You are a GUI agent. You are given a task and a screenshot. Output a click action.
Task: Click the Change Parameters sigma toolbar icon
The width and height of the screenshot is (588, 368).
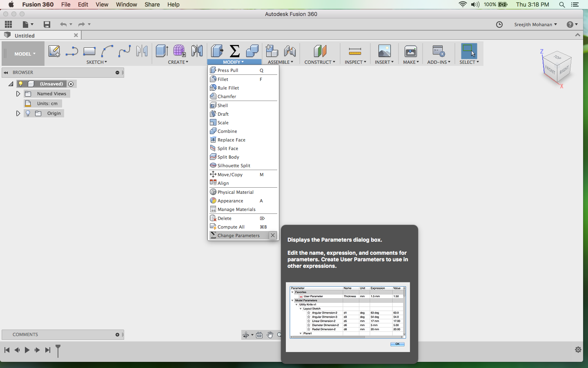click(x=235, y=51)
